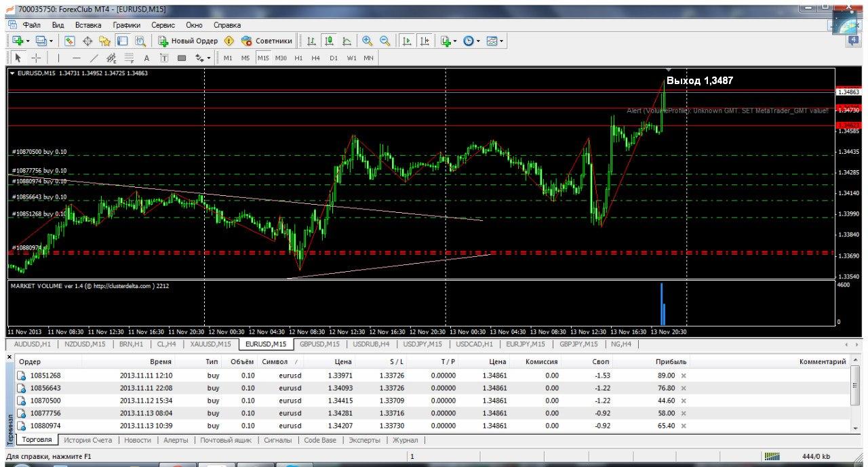Expand the templates dropdown arrow
The height and width of the screenshot is (467, 868).
click(x=502, y=41)
